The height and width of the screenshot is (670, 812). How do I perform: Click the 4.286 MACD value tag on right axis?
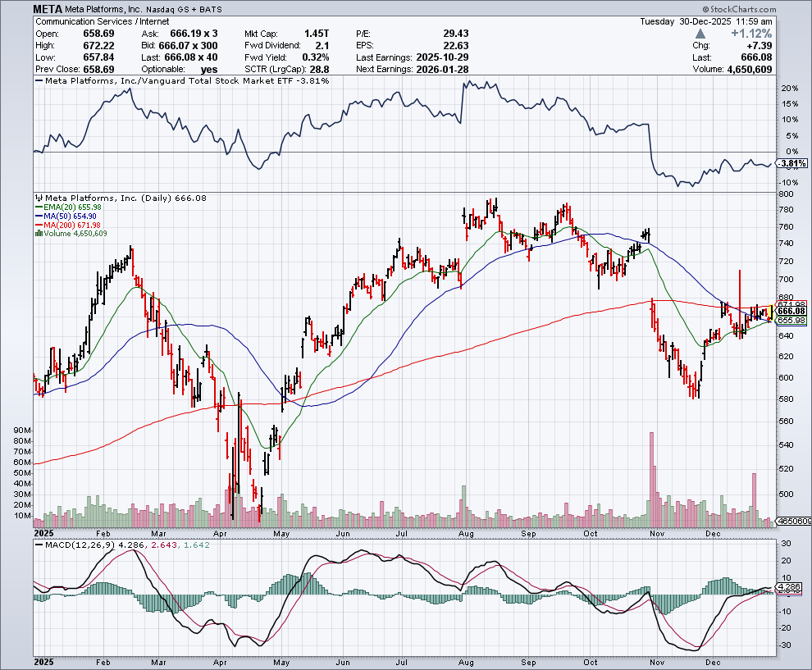click(x=790, y=587)
